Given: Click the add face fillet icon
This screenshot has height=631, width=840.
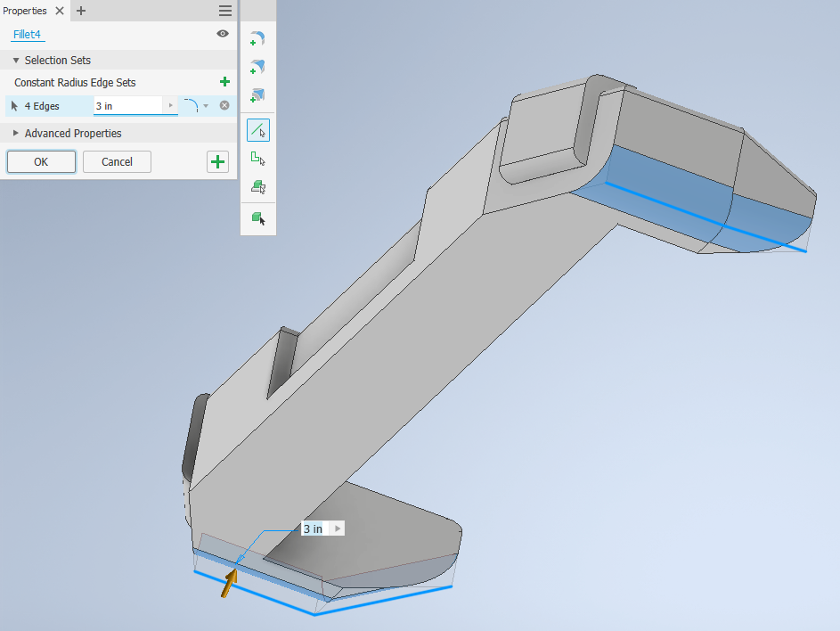Looking at the screenshot, I should [x=257, y=67].
